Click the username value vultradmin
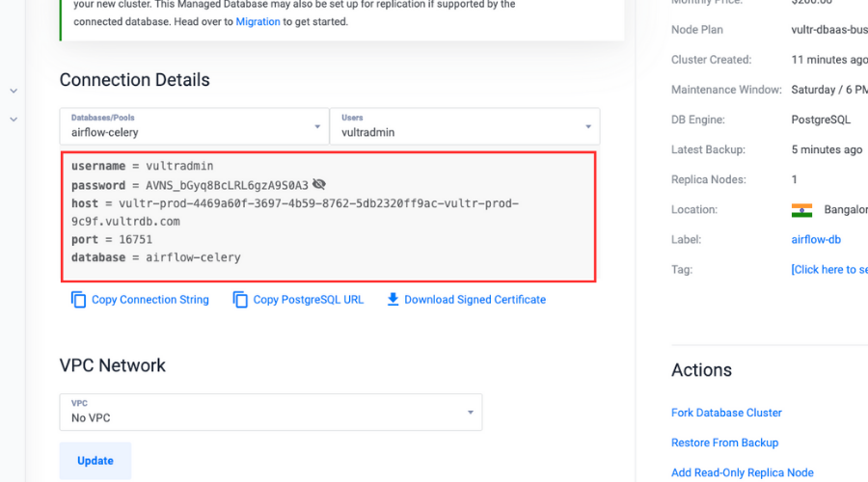 tap(179, 166)
